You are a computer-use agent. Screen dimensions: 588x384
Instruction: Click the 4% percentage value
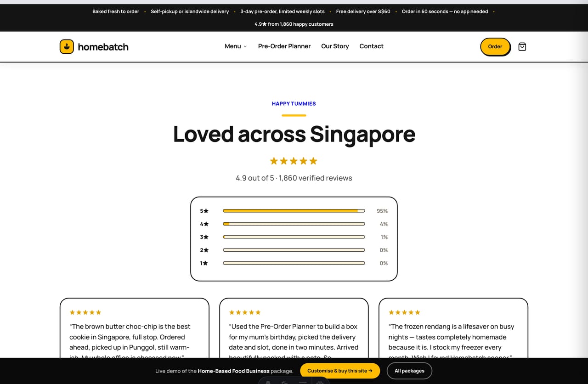pos(384,224)
